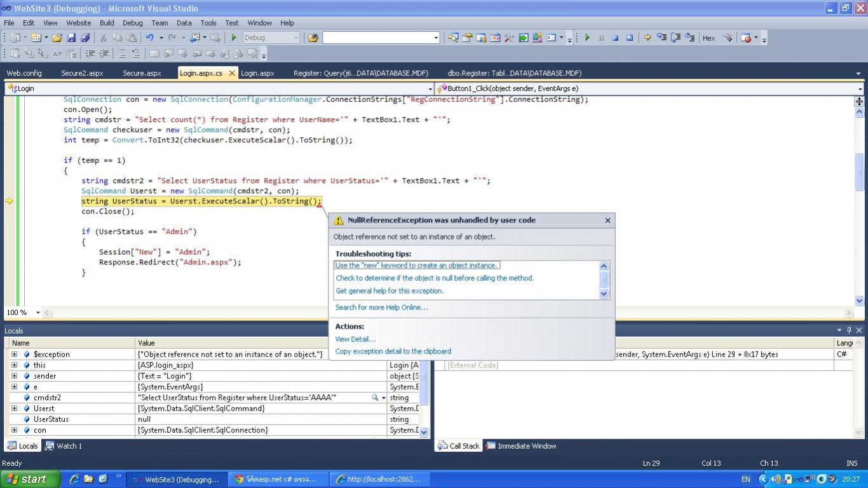Close the Login.aspx.cs tab

[x=232, y=73]
